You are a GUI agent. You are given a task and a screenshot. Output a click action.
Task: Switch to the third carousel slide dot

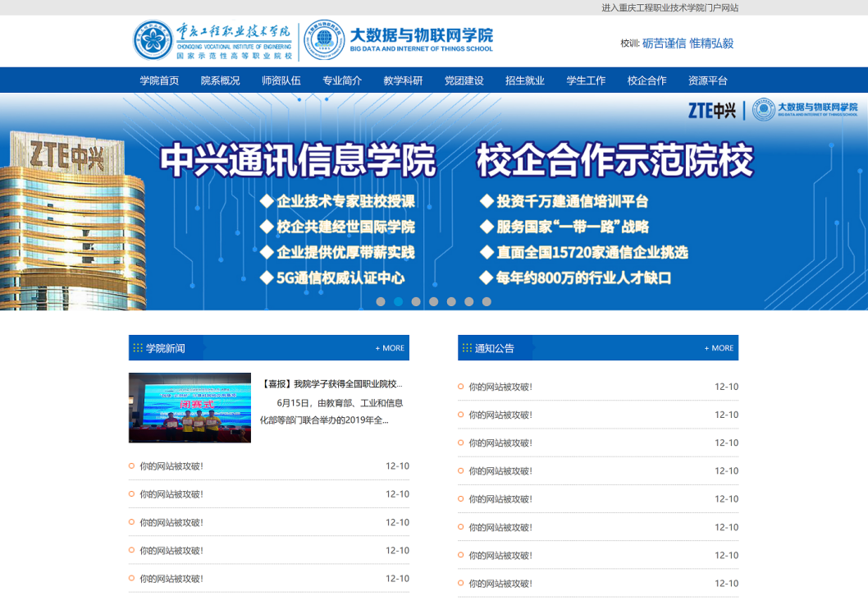[416, 301]
